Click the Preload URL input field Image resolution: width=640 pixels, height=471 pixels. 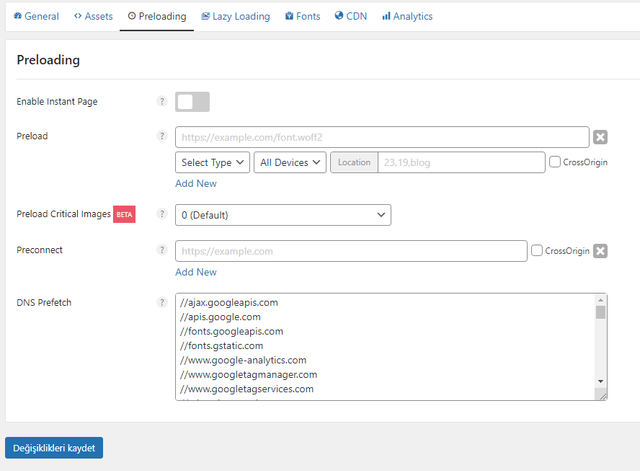(382, 137)
